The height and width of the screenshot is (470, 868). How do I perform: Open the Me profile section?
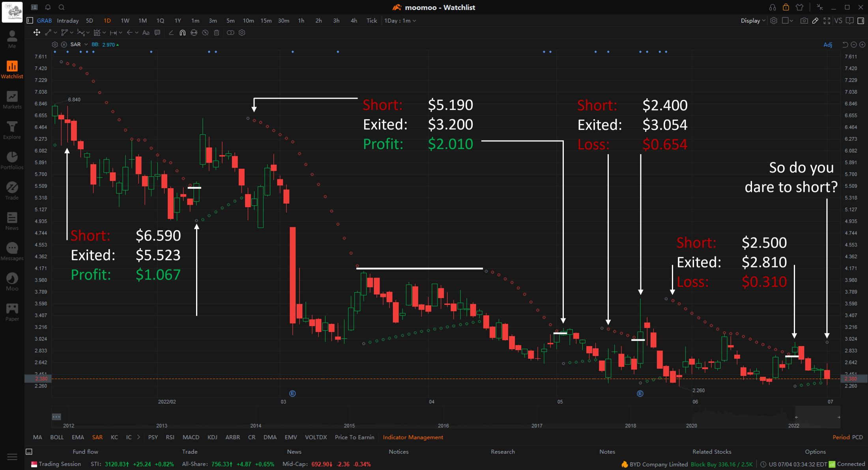12,40
